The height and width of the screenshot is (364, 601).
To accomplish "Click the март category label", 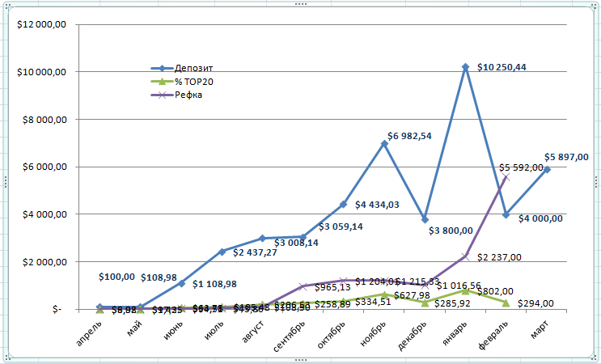I will (540, 329).
